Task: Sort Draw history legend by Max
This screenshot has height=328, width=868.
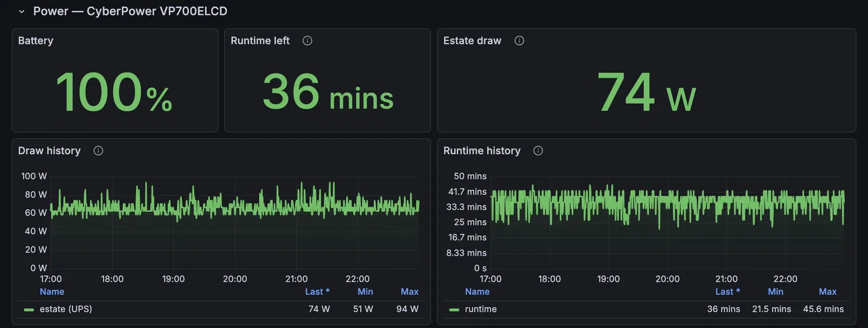Action: tap(410, 292)
